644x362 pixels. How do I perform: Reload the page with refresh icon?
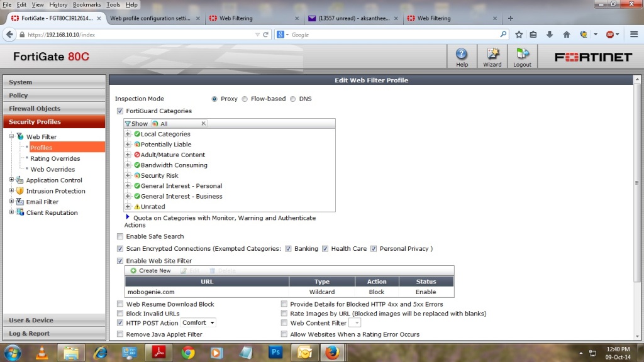tap(266, 35)
